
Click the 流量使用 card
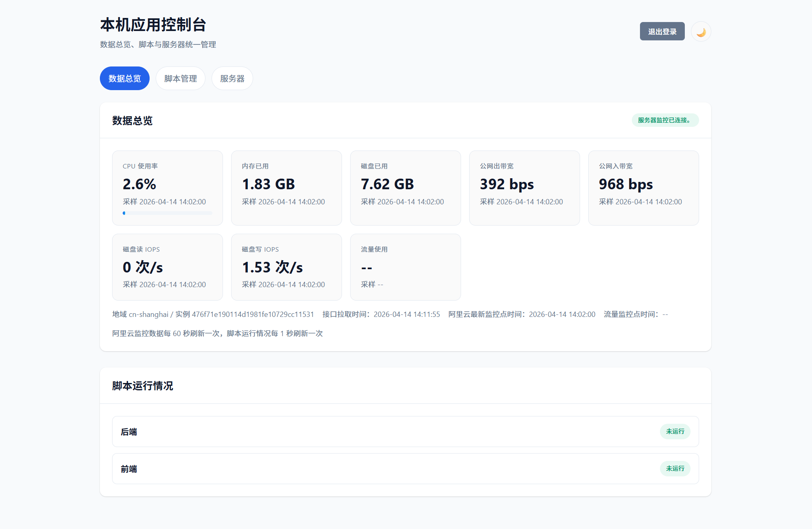tap(405, 267)
